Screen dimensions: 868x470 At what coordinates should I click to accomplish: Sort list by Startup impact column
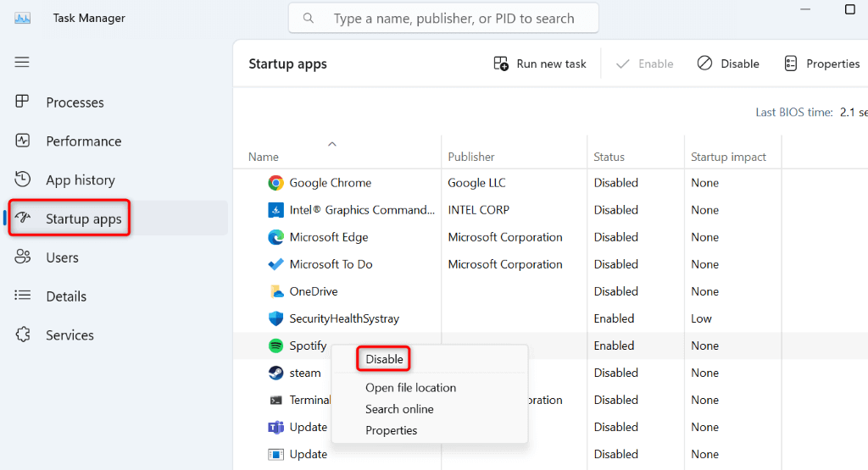(728, 157)
